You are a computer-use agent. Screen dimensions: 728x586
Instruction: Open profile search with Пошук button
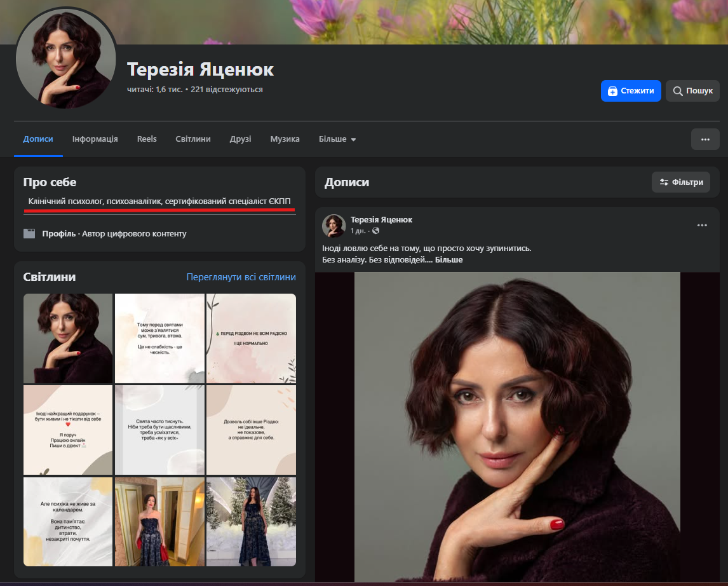tap(692, 91)
